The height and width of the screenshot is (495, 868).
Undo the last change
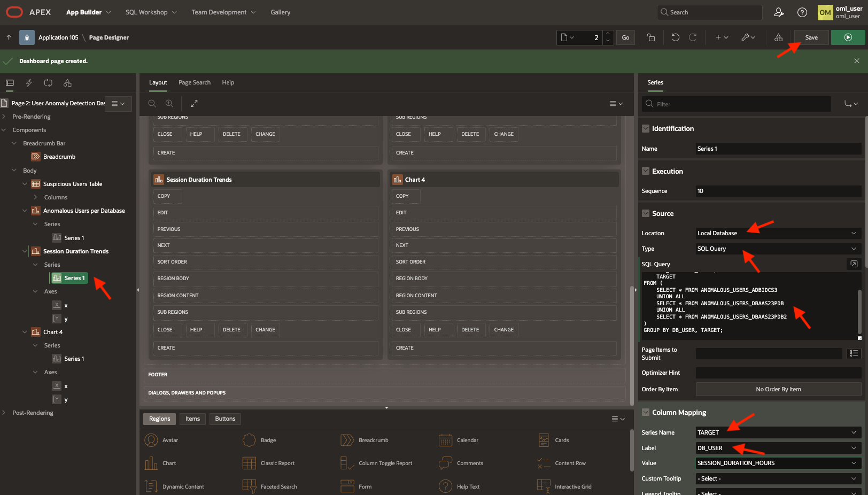pos(676,37)
